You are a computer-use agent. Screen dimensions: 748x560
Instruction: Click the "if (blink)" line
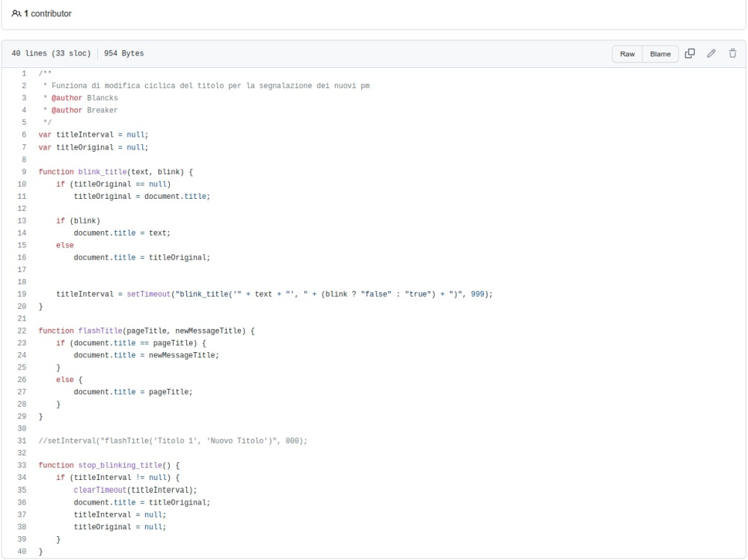pyautogui.click(x=79, y=221)
